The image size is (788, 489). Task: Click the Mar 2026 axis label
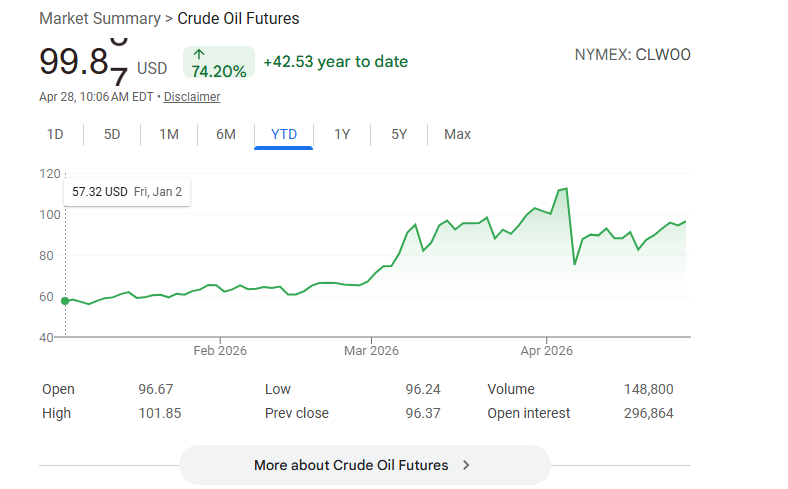(371, 350)
